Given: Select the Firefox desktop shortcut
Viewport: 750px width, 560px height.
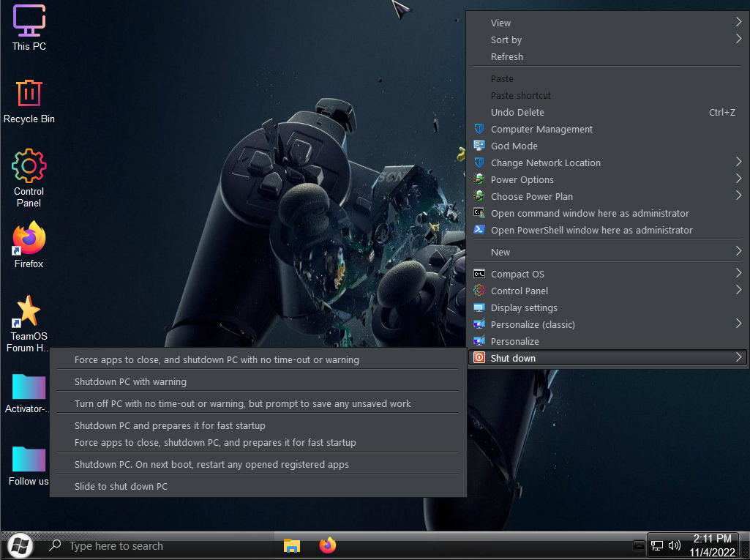Looking at the screenshot, I should 29,244.
